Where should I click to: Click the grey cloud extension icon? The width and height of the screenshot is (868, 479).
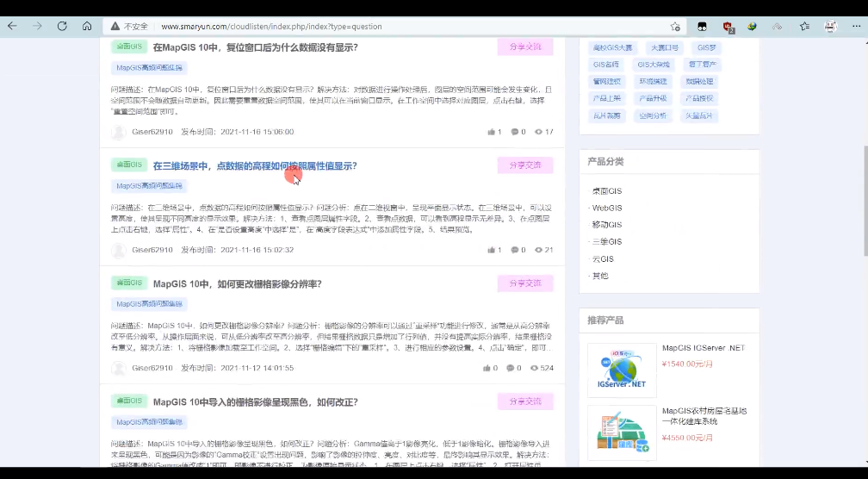point(778,26)
